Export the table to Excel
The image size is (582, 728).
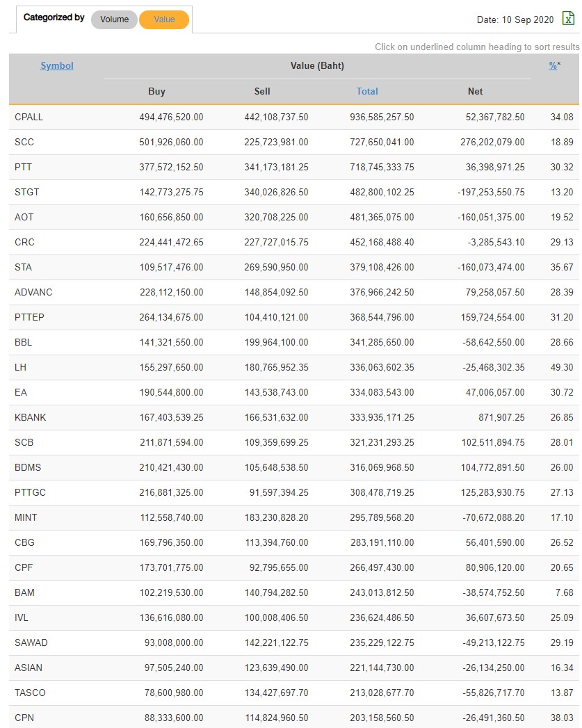point(568,19)
